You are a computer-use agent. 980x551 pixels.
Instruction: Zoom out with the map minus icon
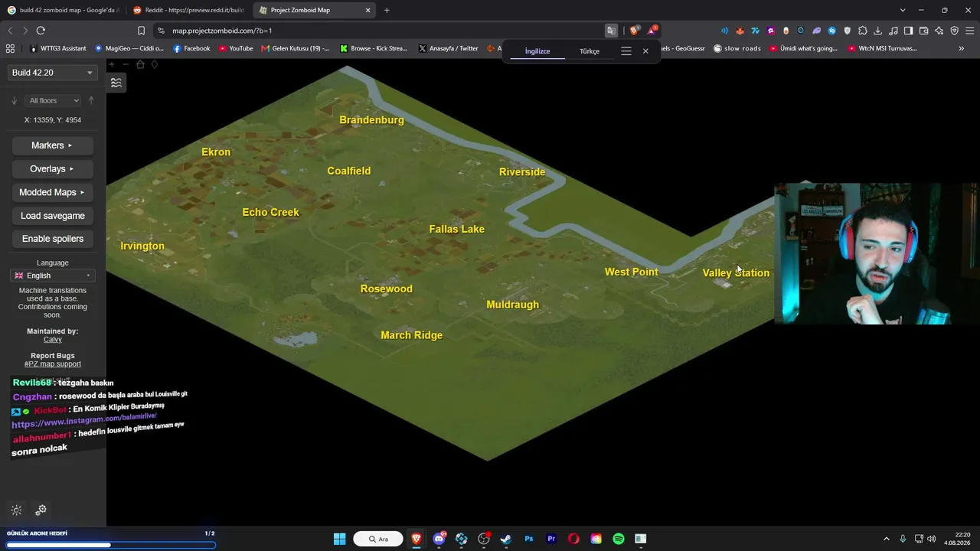coord(126,64)
